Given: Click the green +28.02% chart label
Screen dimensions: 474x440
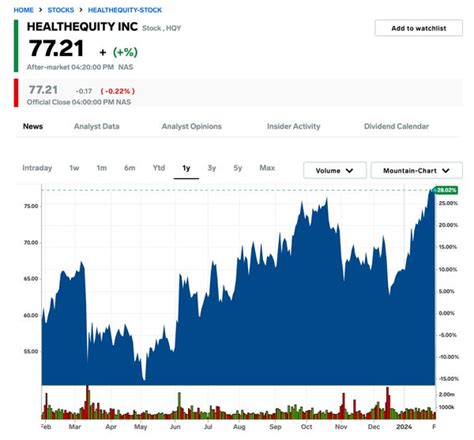Looking at the screenshot, I should (446, 190).
